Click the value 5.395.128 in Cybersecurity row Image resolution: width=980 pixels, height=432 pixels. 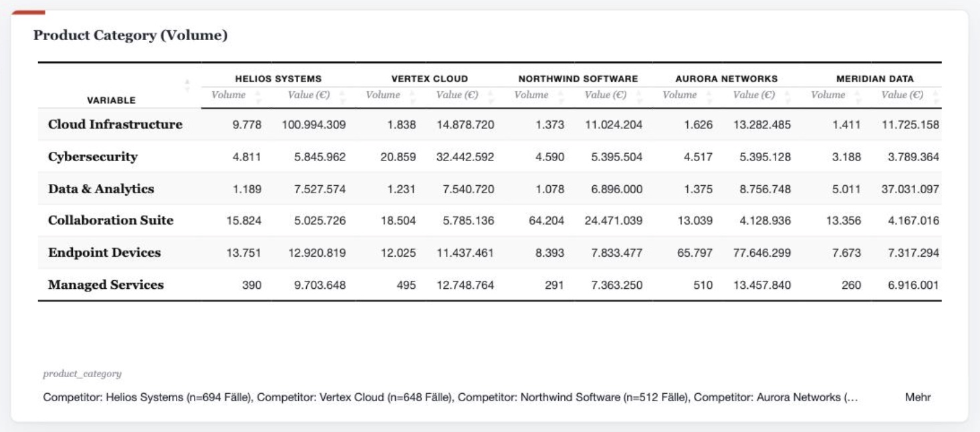765,157
